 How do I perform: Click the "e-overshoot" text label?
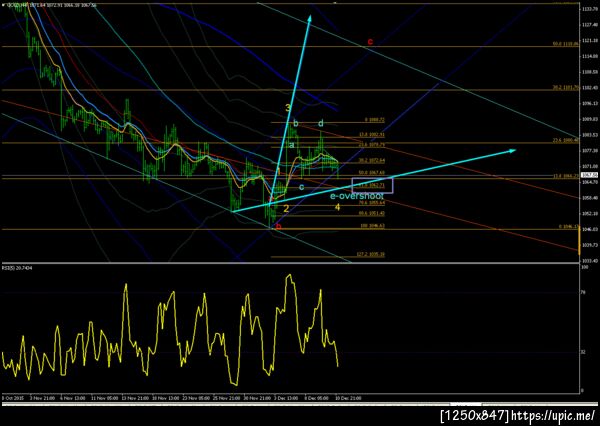[357, 196]
